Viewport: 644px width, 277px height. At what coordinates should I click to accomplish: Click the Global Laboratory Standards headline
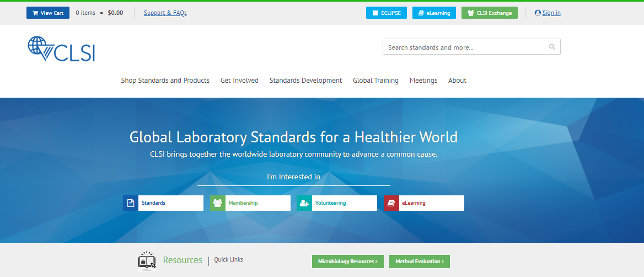(x=294, y=137)
